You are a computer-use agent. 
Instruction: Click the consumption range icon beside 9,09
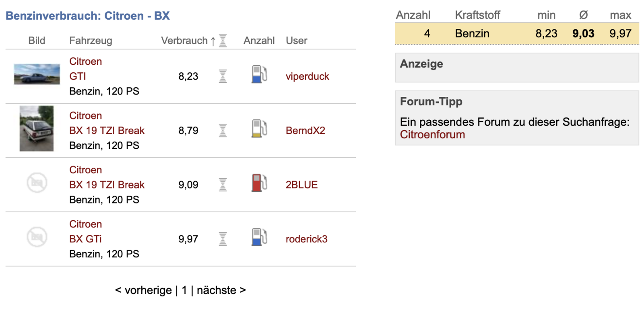(223, 185)
